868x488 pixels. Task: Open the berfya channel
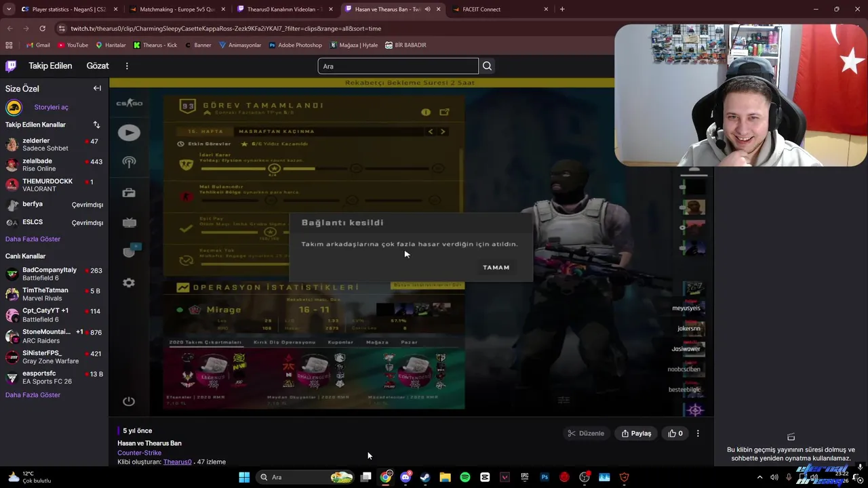click(x=54, y=204)
